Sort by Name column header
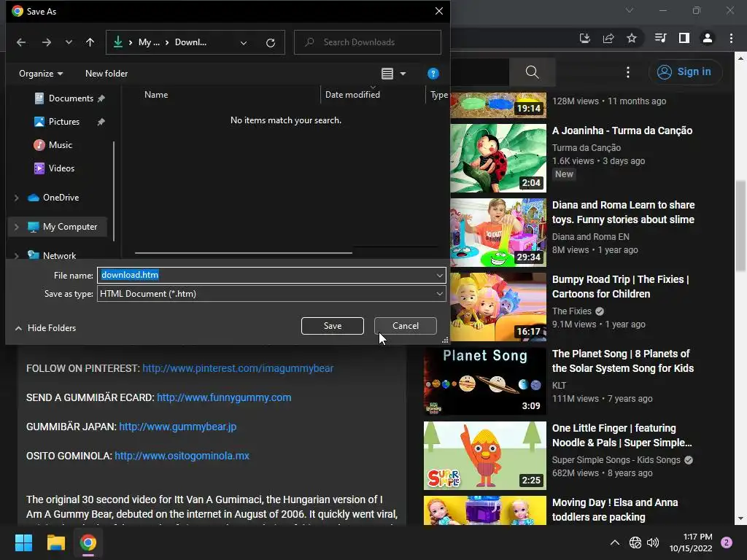Screen dimensions: 747x560 (x=156, y=95)
